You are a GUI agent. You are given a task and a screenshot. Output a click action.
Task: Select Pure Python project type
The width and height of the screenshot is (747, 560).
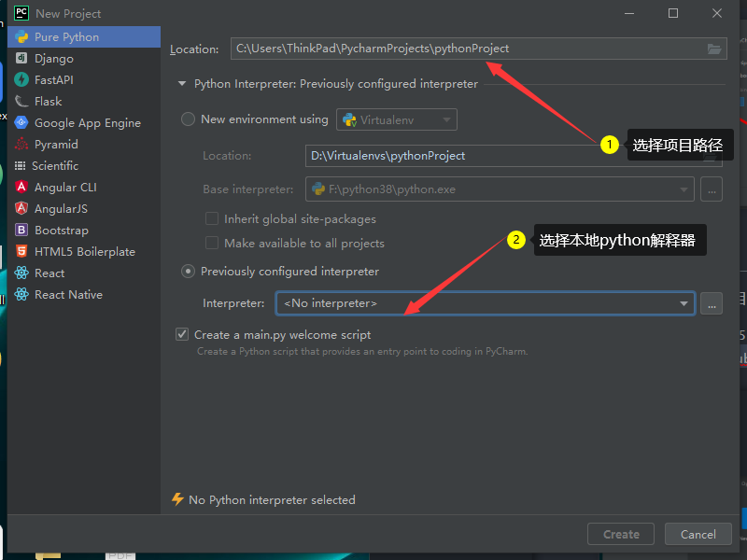[84, 37]
